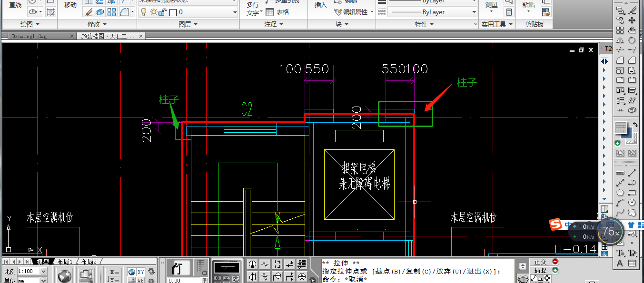Expand the 注释 panel
This screenshot has width=644, height=283.
(x=273, y=24)
